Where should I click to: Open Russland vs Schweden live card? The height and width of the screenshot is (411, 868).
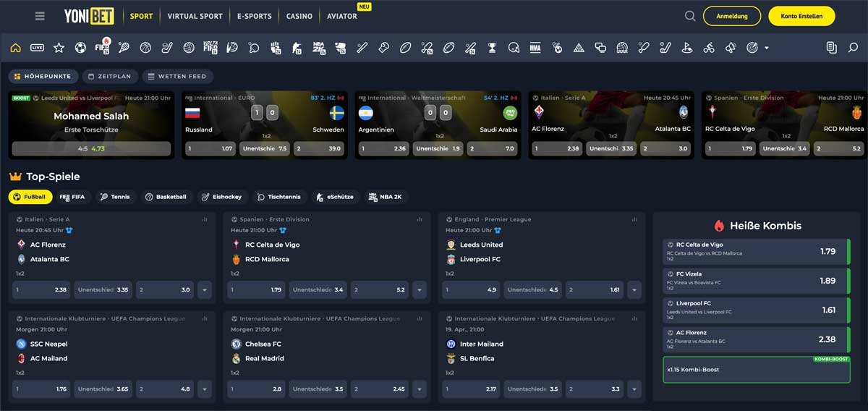tap(264, 124)
